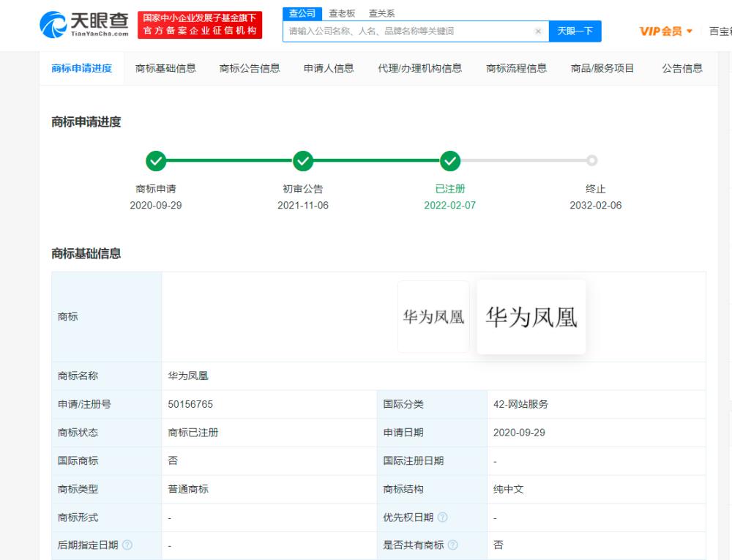The width and height of the screenshot is (732, 560).
Task: Expand the VIP会员 dropdown arrow
Action: [x=690, y=31]
